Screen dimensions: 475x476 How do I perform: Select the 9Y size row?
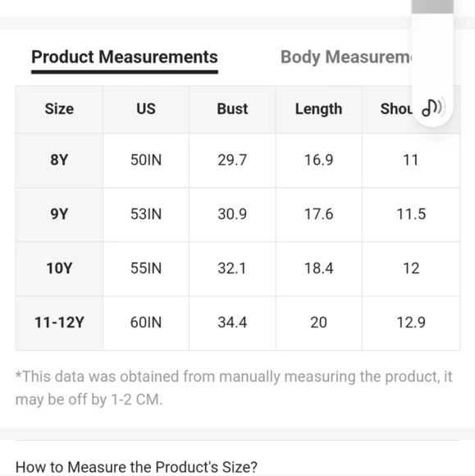[x=238, y=214]
